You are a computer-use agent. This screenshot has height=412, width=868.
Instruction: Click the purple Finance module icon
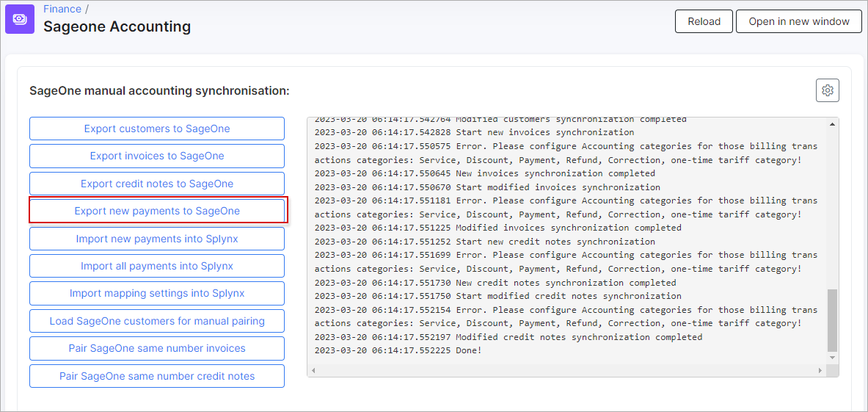pyautogui.click(x=20, y=19)
